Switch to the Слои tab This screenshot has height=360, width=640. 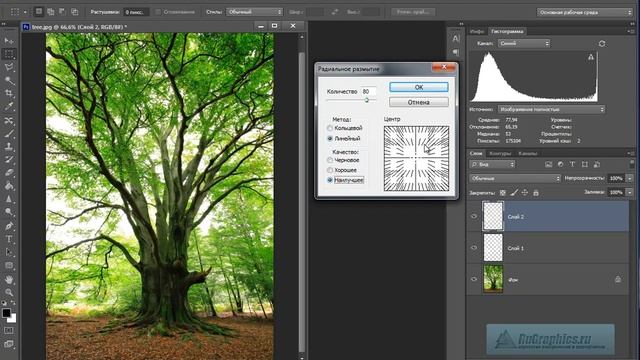476,153
